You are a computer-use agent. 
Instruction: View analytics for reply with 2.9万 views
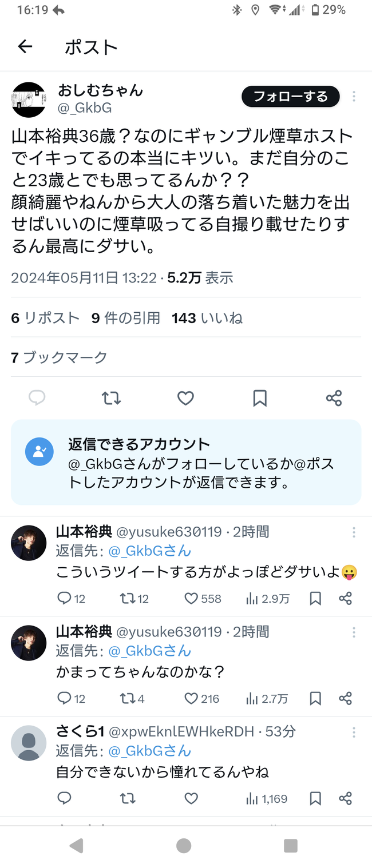click(267, 599)
